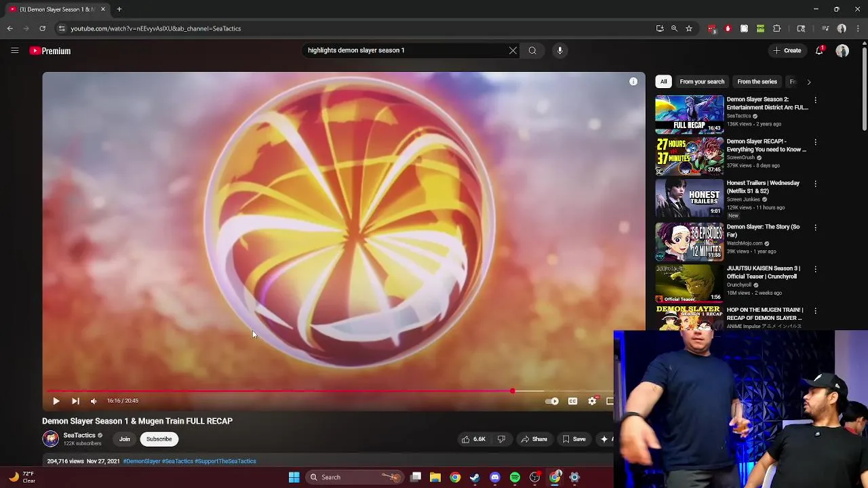
Task: Open Discord from the taskbar
Action: coord(495,477)
